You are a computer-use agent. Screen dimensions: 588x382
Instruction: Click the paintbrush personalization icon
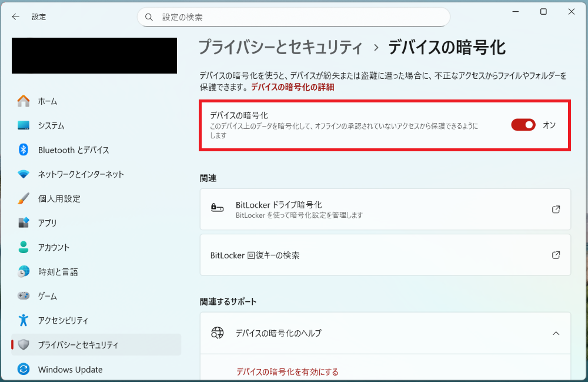24,199
